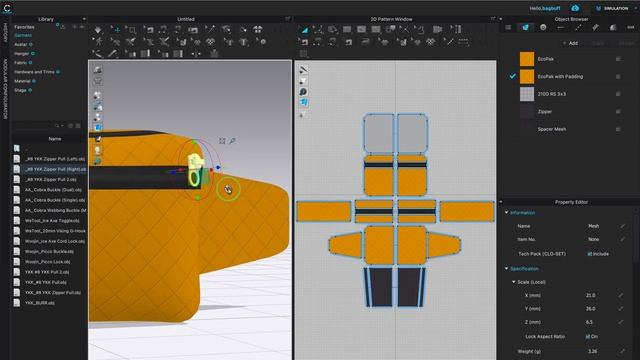The height and width of the screenshot is (360, 640).
Task: Click the CLO logo at top left
Action: click(7, 8)
